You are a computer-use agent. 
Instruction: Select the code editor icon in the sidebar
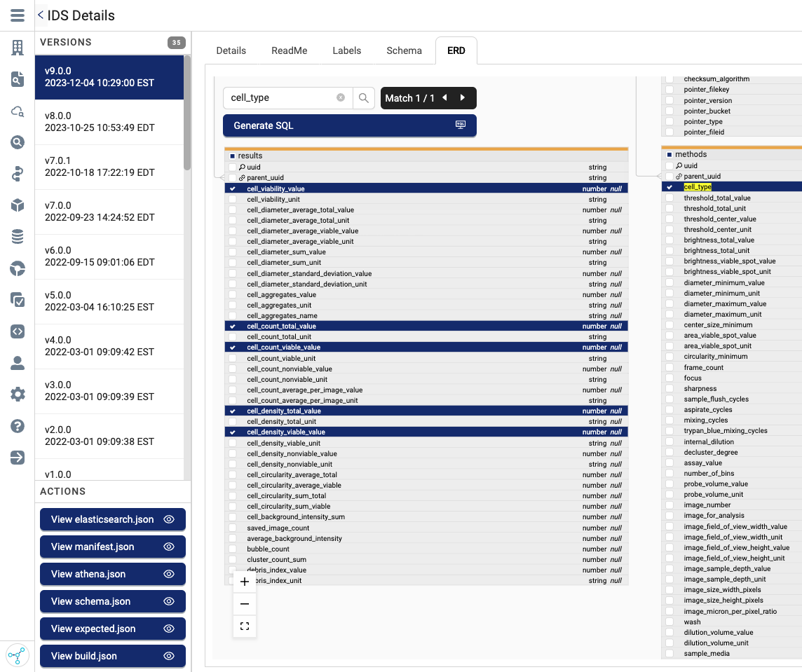coord(17,331)
